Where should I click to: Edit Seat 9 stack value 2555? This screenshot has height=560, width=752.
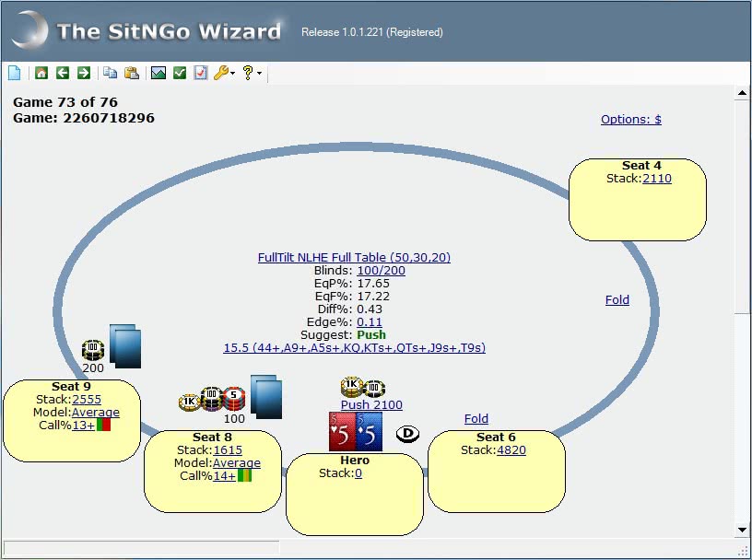(87, 400)
